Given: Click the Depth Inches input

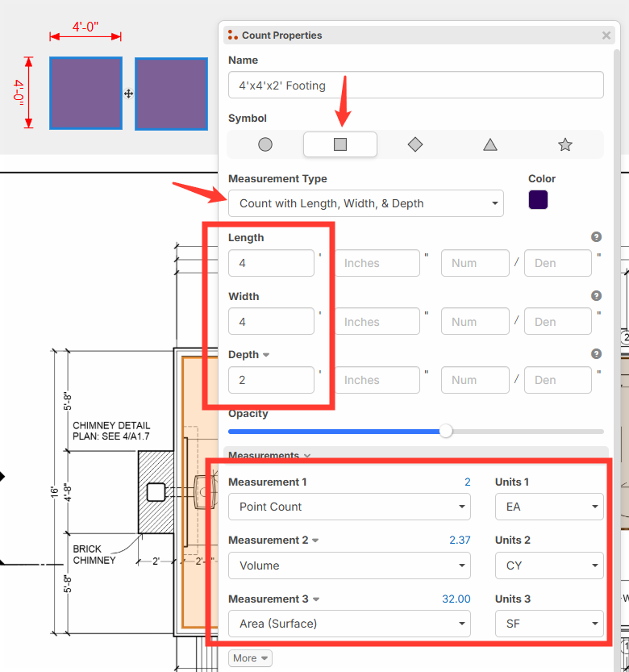Looking at the screenshot, I should tap(377, 380).
